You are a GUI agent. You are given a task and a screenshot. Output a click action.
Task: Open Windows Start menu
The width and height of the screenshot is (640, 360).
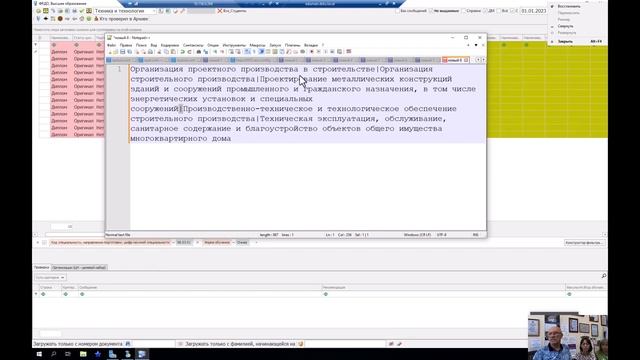[x=39, y=354]
